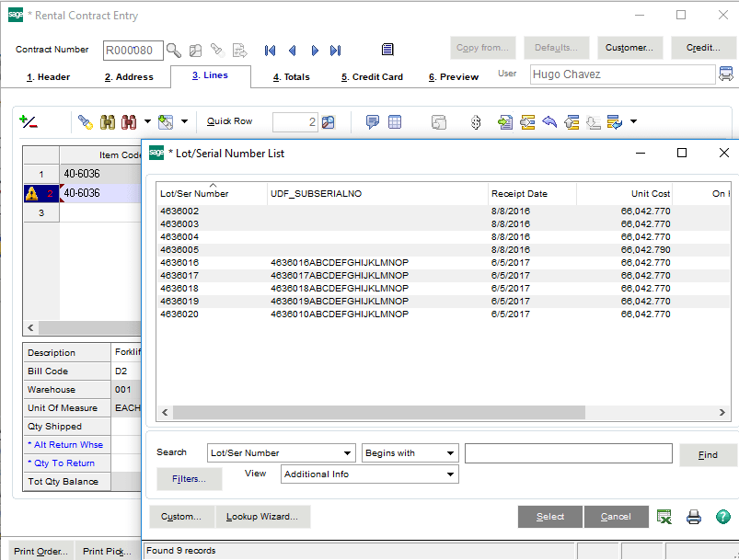The width and height of the screenshot is (739, 560).
Task: Launch the Lookup Wizard...
Action: (262, 517)
